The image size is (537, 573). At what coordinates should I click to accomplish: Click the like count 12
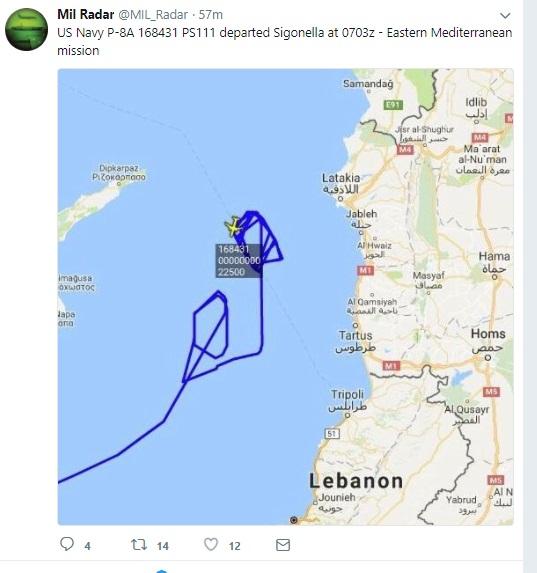(x=235, y=546)
